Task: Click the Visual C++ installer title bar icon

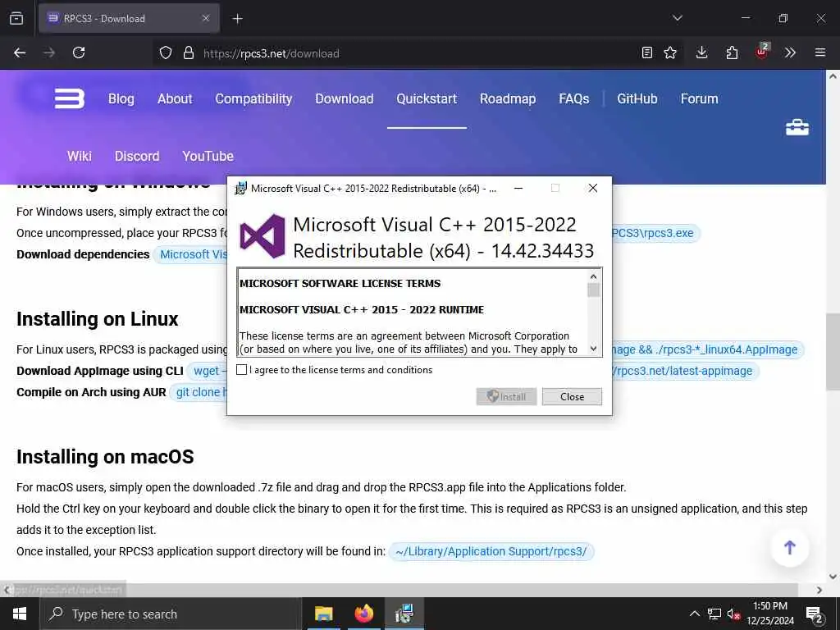Action: (241, 188)
